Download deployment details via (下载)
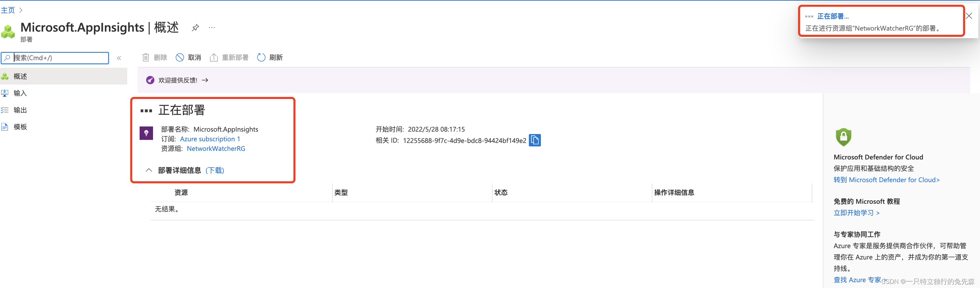 (x=215, y=170)
